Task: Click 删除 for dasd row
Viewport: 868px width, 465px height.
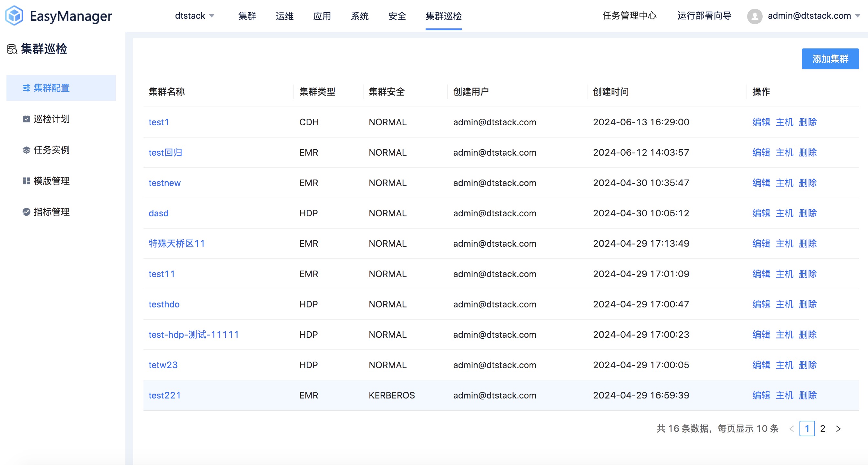Action: tap(808, 213)
